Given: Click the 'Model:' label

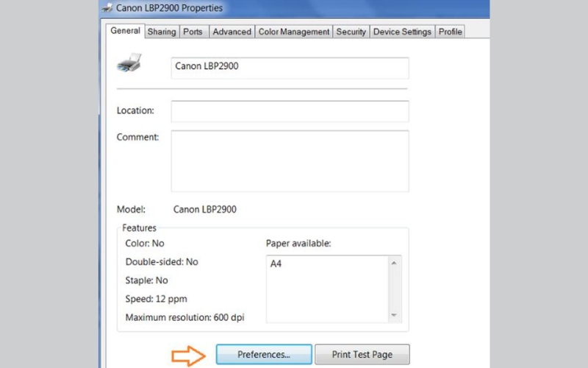Looking at the screenshot, I should [131, 210].
